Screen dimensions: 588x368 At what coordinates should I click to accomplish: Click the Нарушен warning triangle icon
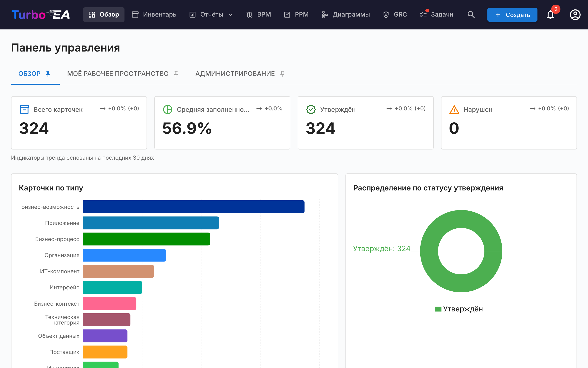coord(454,109)
